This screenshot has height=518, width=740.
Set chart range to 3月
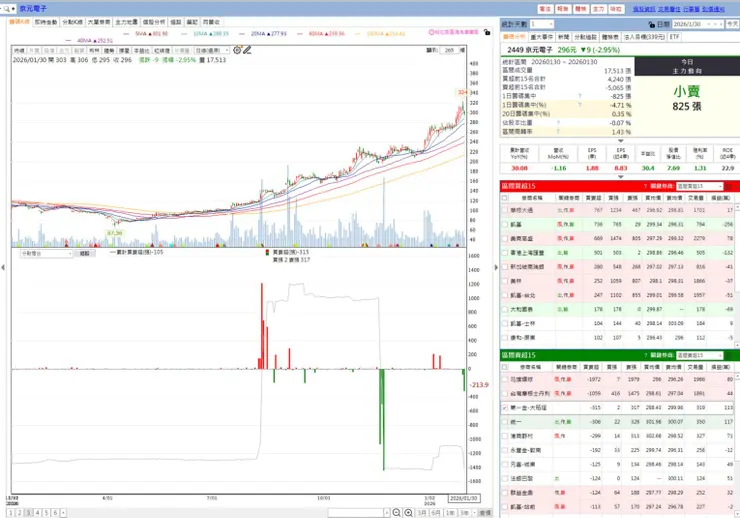(422, 512)
